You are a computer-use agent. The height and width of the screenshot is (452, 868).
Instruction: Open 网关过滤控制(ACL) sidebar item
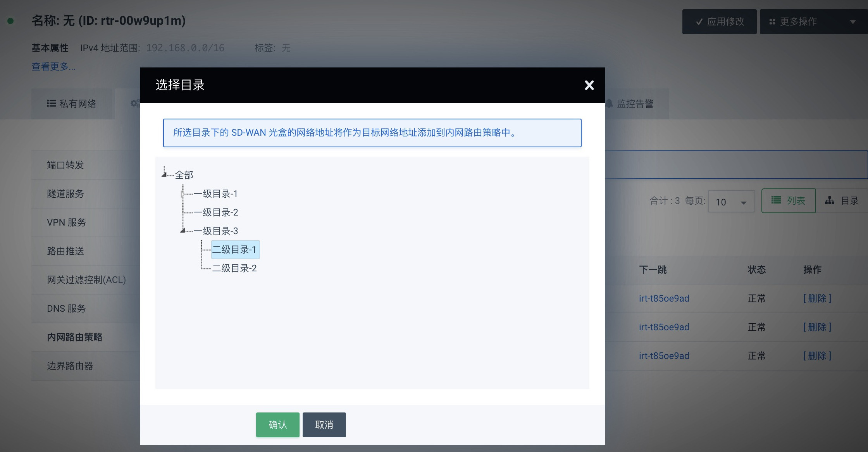pyautogui.click(x=85, y=280)
